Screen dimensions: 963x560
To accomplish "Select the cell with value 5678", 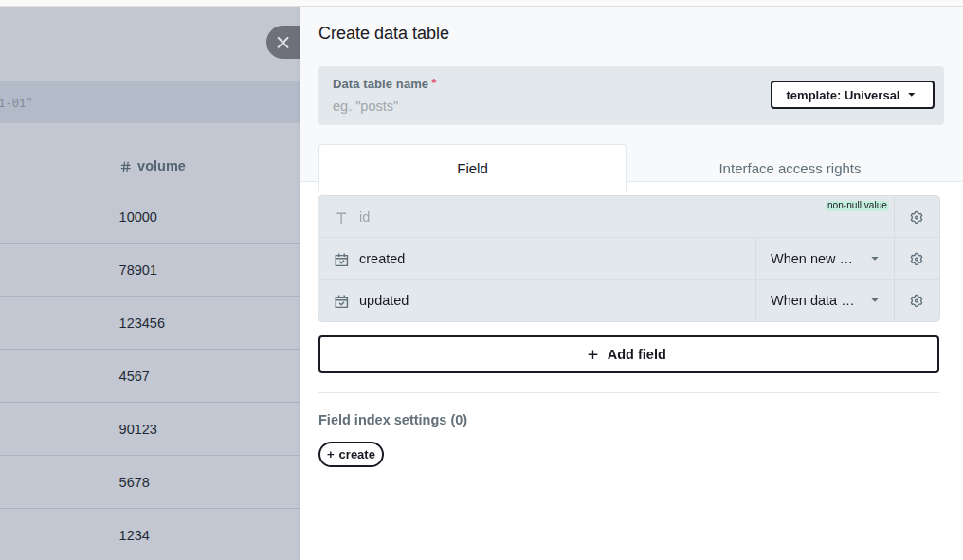I will (134, 482).
